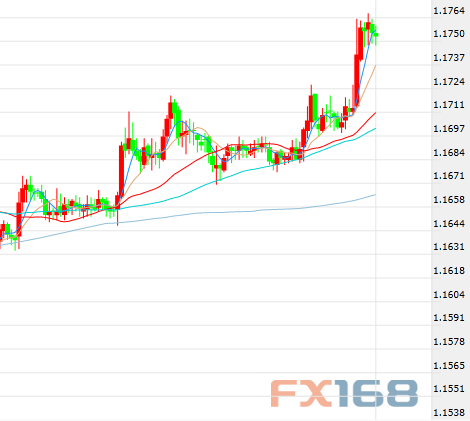Click the 1.1604 price axis label
This screenshot has width=470, height=421.
click(449, 294)
